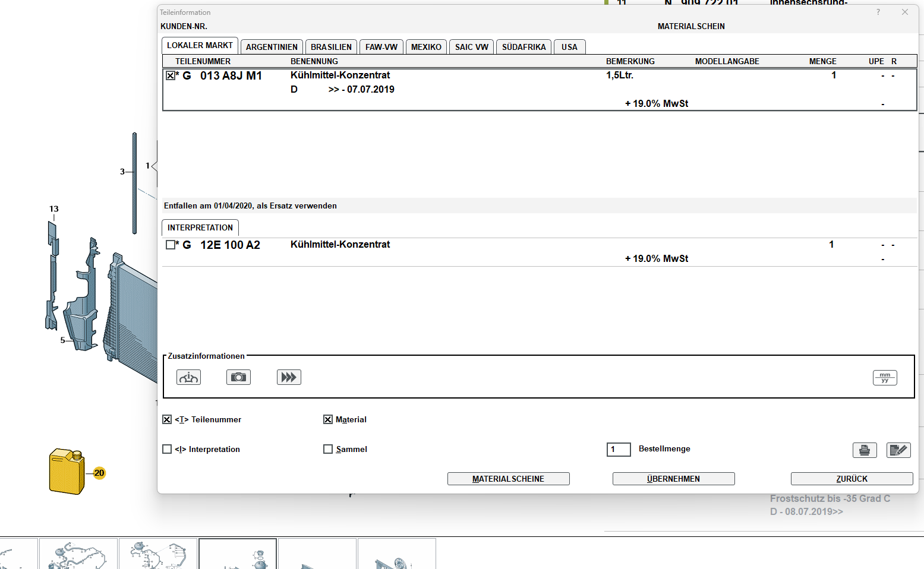Screen dimensions: 924x569
Task: Check the Interpretation option checkbox
Action: [x=167, y=449]
